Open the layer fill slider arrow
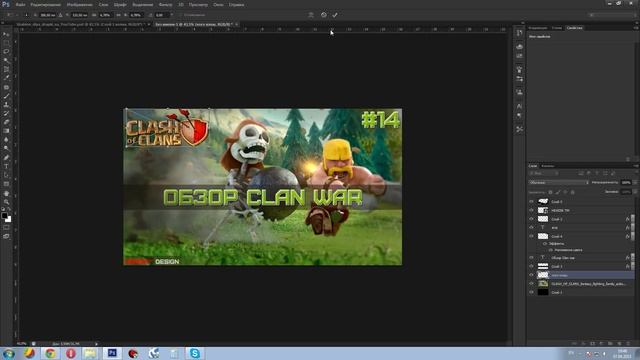The height and width of the screenshot is (360, 640). pyautogui.click(x=635, y=192)
